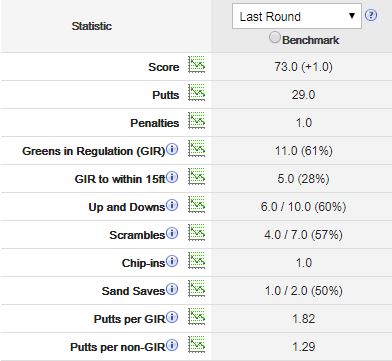The height and width of the screenshot is (361, 392).
Task: Open the Putts trend chart icon
Action: point(197,93)
